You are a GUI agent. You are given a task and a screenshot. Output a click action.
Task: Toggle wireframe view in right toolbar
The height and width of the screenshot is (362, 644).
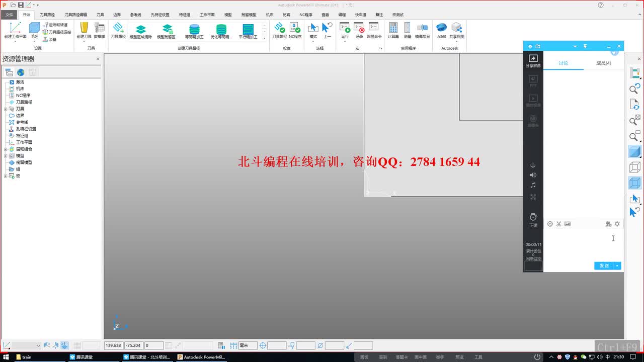pos(635,167)
